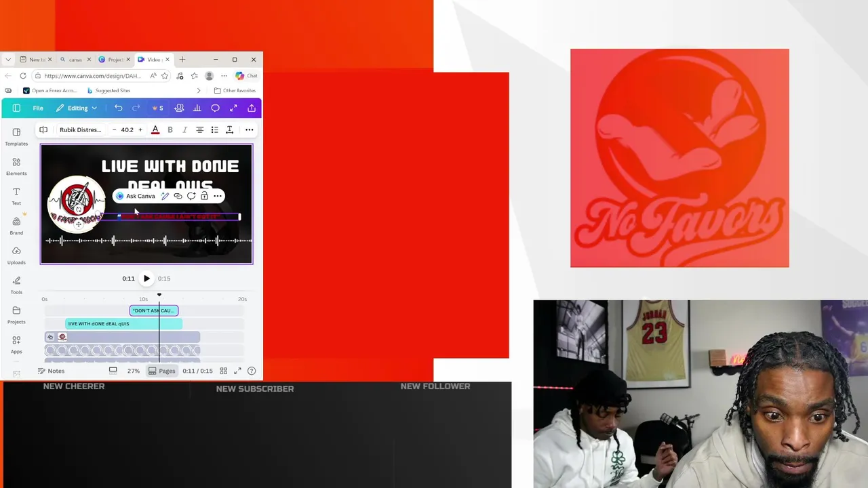
Task: Open the Editing mode dropdown
Action: [x=77, y=108]
